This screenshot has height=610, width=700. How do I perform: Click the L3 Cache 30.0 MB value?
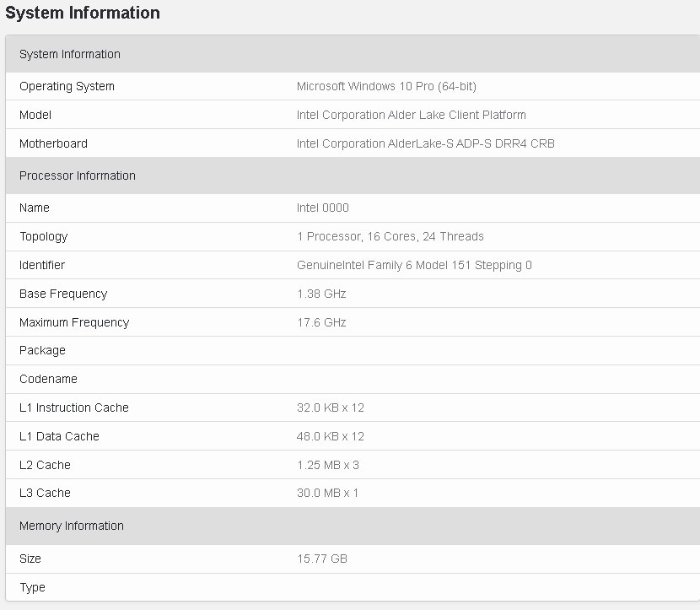click(327, 493)
